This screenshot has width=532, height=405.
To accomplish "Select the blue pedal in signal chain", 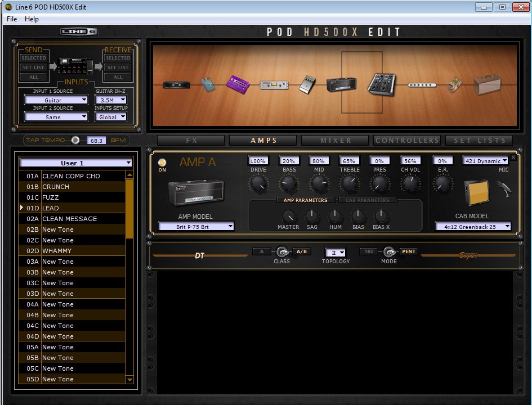I will coord(208,85).
